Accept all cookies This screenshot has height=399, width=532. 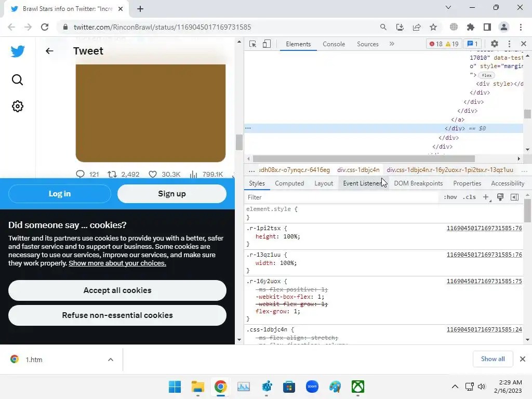tap(117, 290)
